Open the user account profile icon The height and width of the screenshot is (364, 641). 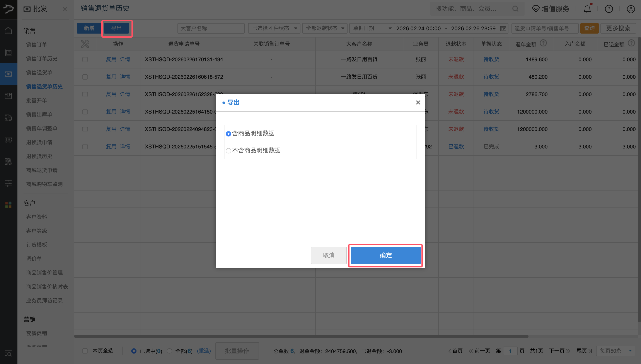[x=631, y=9]
